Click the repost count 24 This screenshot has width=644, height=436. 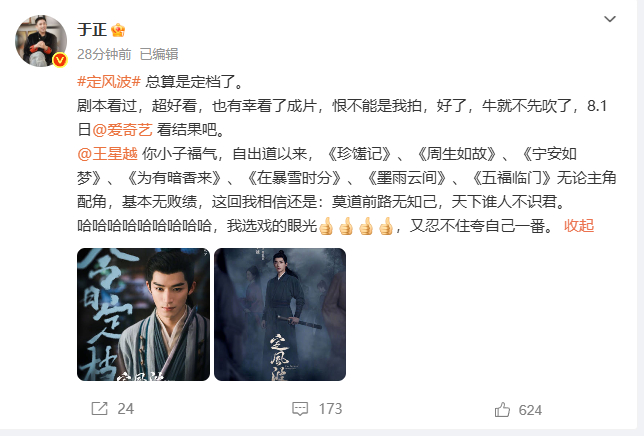click(x=125, y=409)
